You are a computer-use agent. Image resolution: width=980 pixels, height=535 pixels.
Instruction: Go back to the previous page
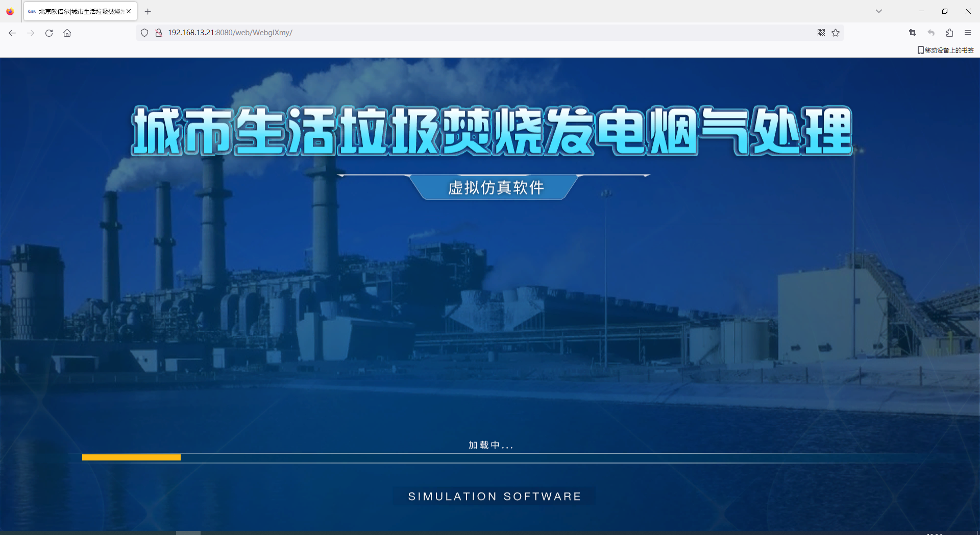point(12,33)
